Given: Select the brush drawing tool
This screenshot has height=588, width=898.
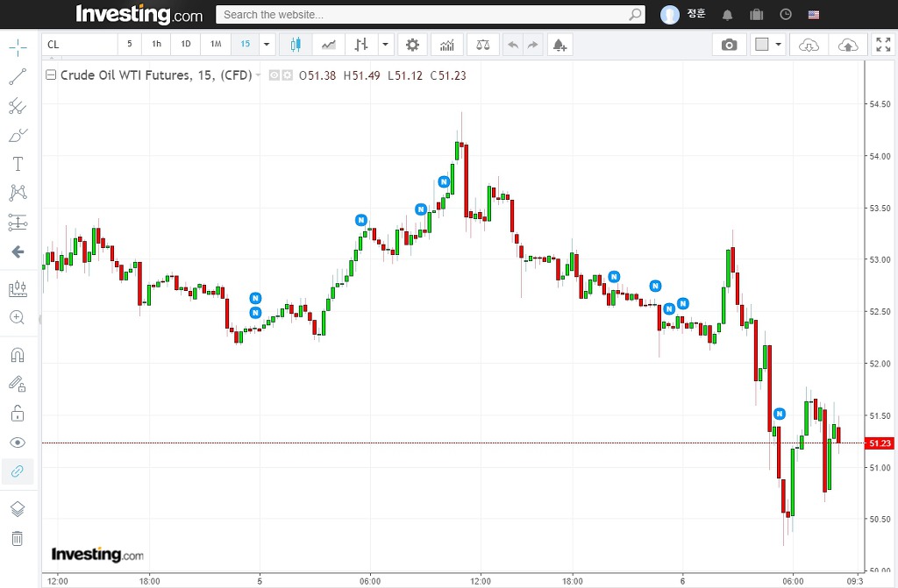Looking at the screenshot, I should click(18, 135).
